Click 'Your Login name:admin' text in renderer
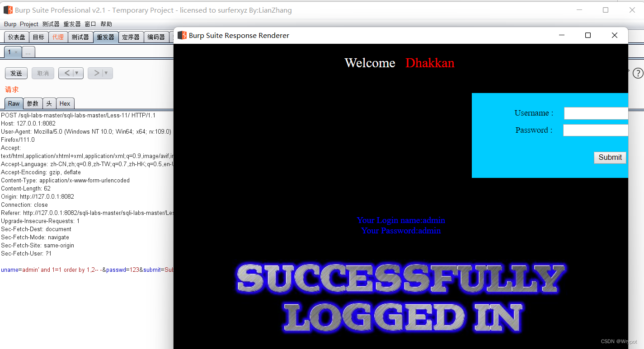 [x=401, y=220]
